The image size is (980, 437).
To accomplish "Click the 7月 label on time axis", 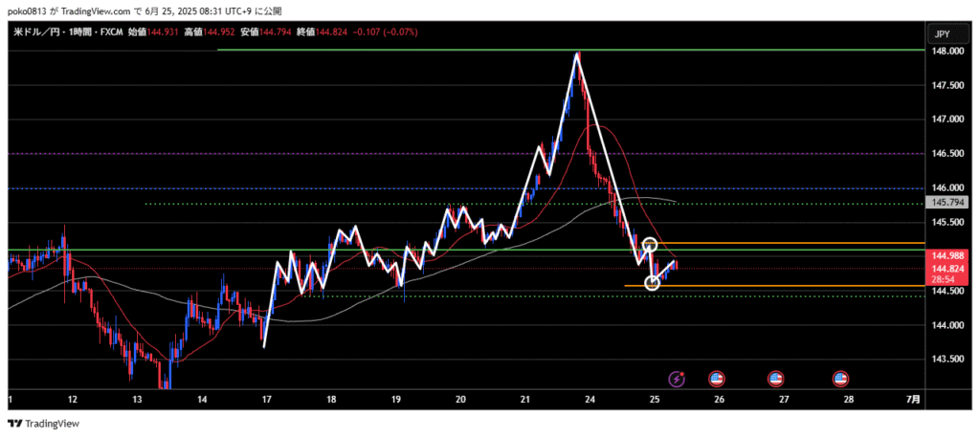I will pyautogui.click(x=914, y=399).
